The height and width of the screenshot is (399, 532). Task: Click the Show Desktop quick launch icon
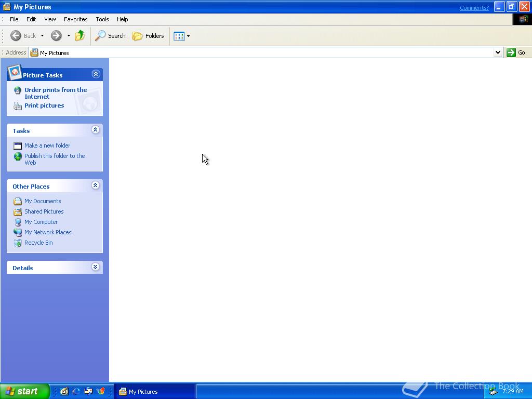click(64, 392)
